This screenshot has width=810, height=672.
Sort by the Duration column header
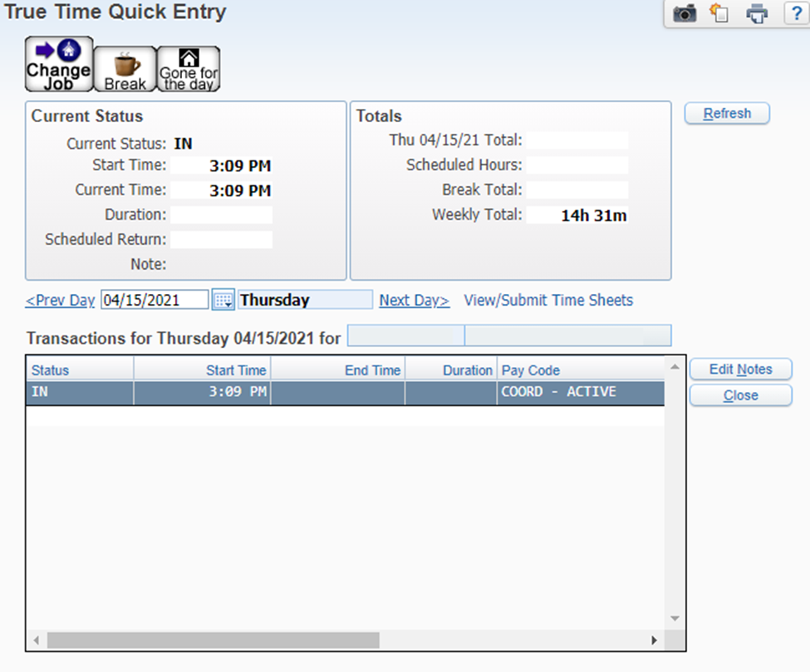point(451,370)
